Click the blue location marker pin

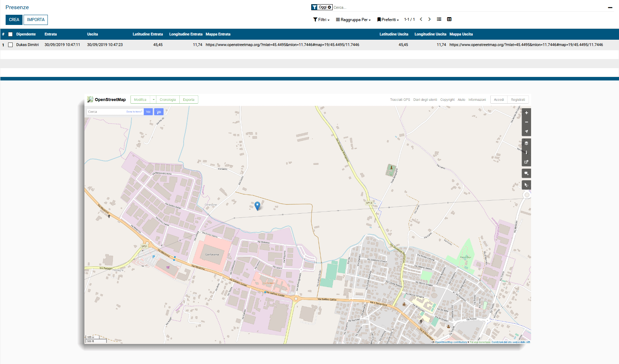click(x=257, y=206)
